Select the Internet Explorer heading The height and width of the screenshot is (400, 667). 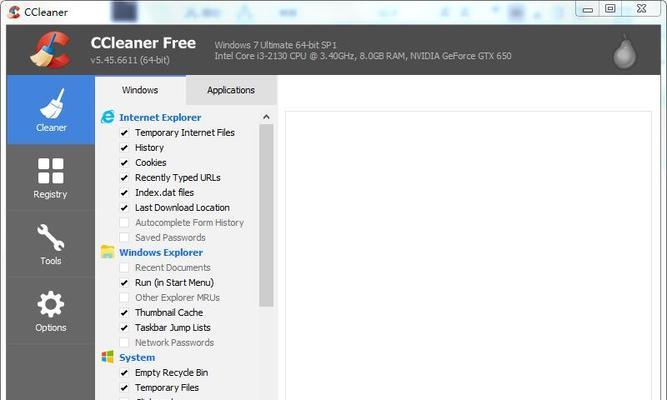[160, 117]
